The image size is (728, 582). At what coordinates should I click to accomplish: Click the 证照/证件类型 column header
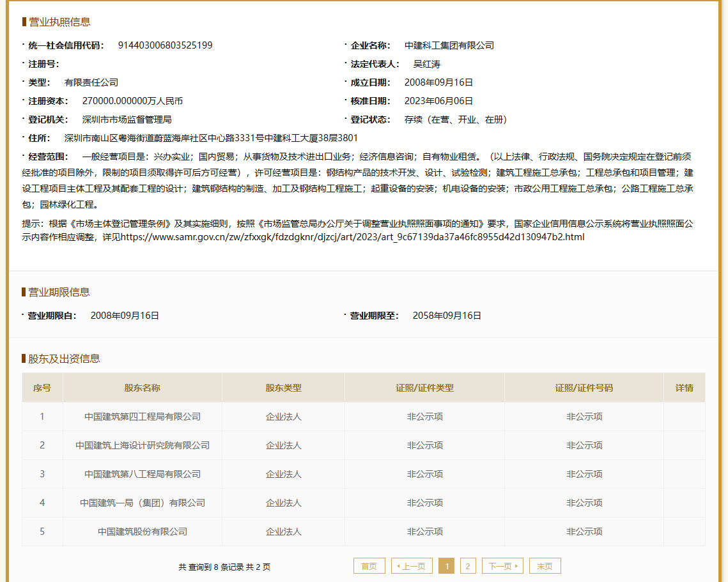point(424,388)
